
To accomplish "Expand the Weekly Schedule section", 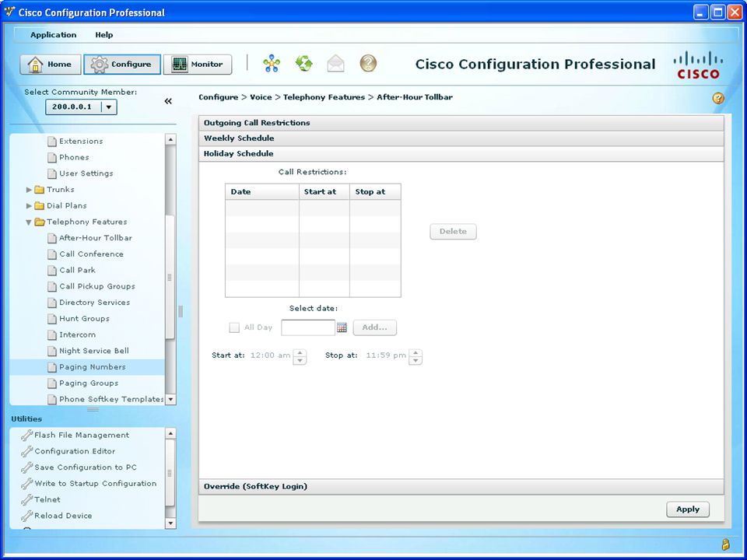I will click(461, 138).
